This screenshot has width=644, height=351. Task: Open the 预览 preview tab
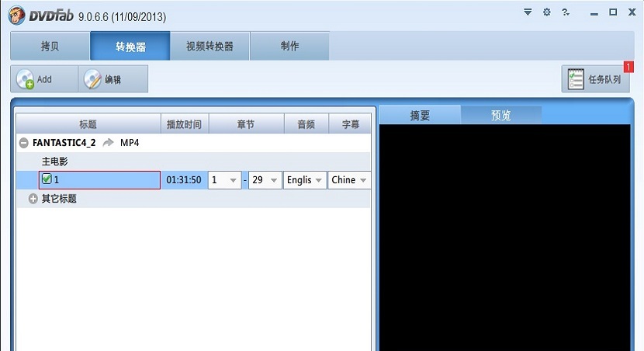pos(501,115)
